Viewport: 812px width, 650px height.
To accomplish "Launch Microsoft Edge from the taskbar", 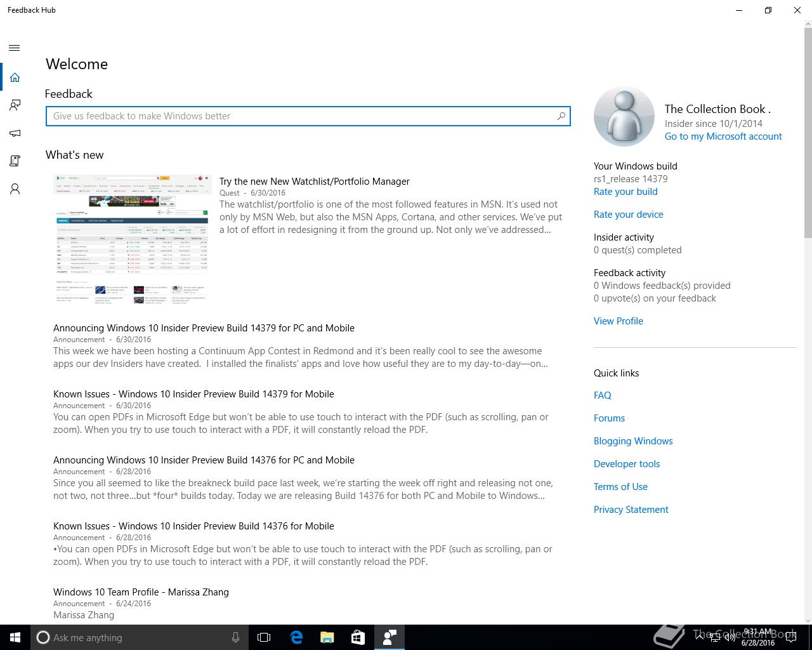I will click(296, 637).
